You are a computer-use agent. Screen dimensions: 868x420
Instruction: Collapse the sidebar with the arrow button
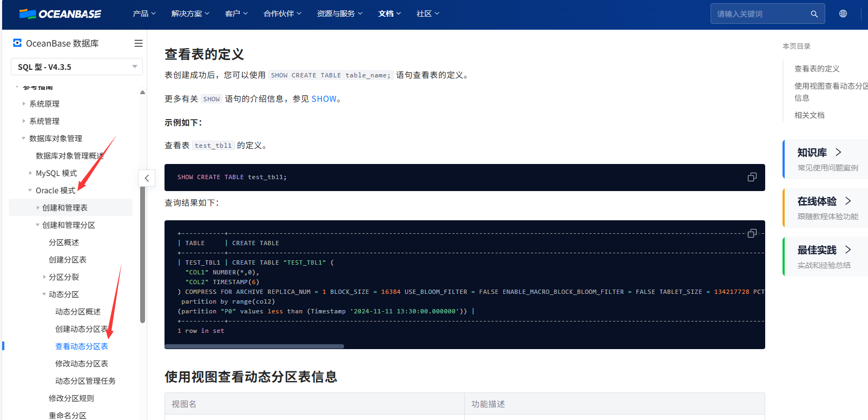click(x=147, y=178)
